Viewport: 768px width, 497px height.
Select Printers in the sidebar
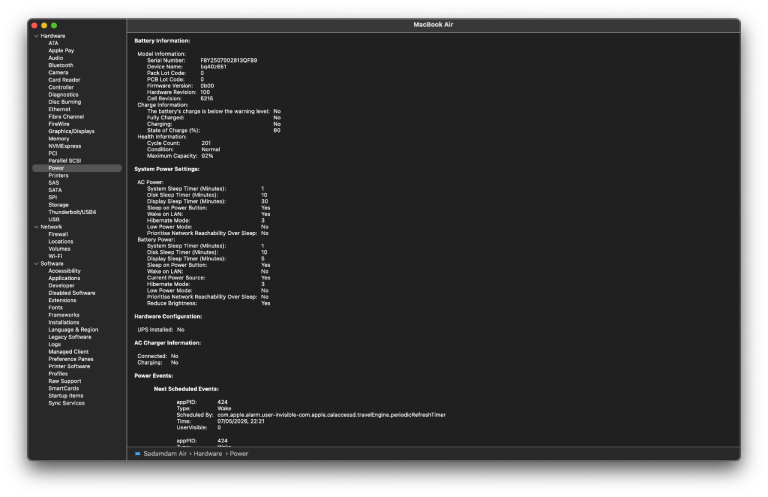58,175
